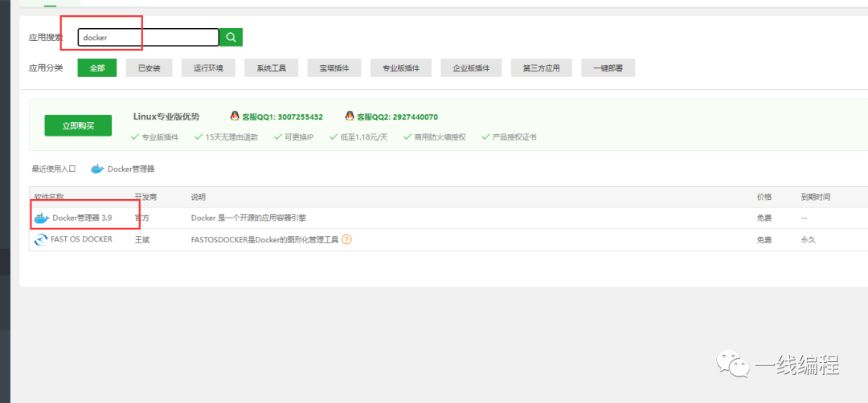Click the 开发商 column header
Image resolution: width=868 pixels, height=403 pixels.
(x=146, y=197)
